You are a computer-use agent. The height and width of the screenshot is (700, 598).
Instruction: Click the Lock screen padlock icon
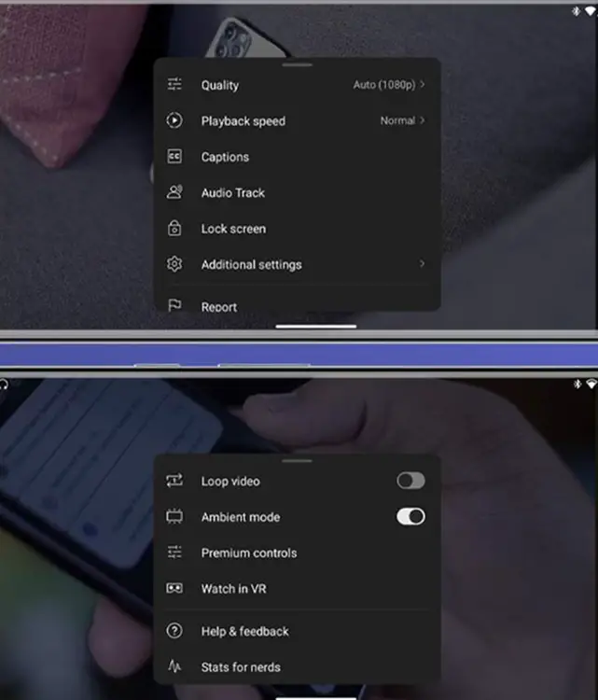pyautogui.click(x=174, y=228)
